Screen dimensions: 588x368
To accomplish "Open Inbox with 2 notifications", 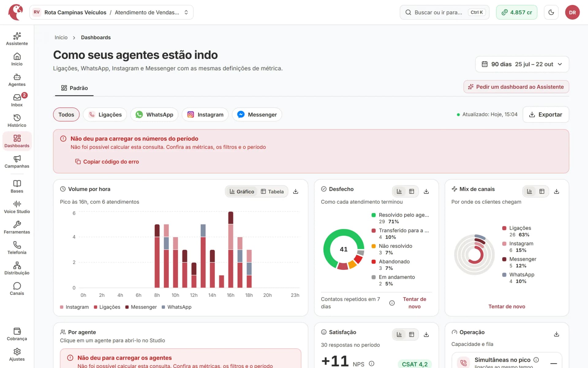I will 17,100.
